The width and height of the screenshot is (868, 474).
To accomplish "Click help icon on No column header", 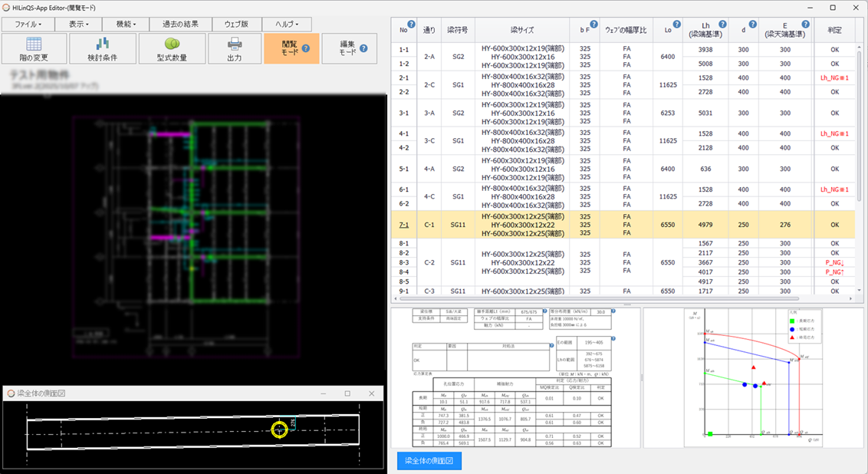I will [411, 25].
